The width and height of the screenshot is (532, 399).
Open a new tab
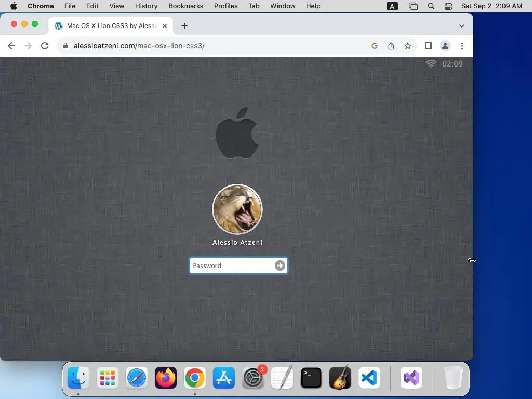(x=184, y=26)
